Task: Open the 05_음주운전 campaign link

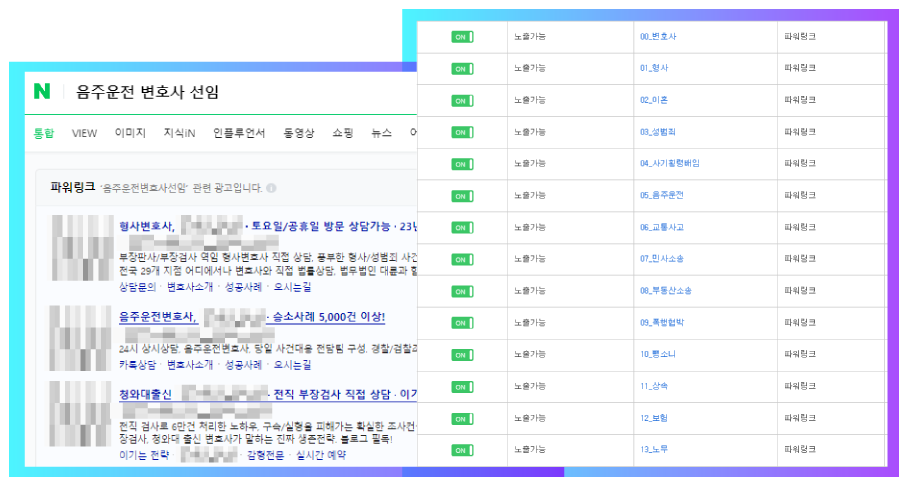Action: 661,195
